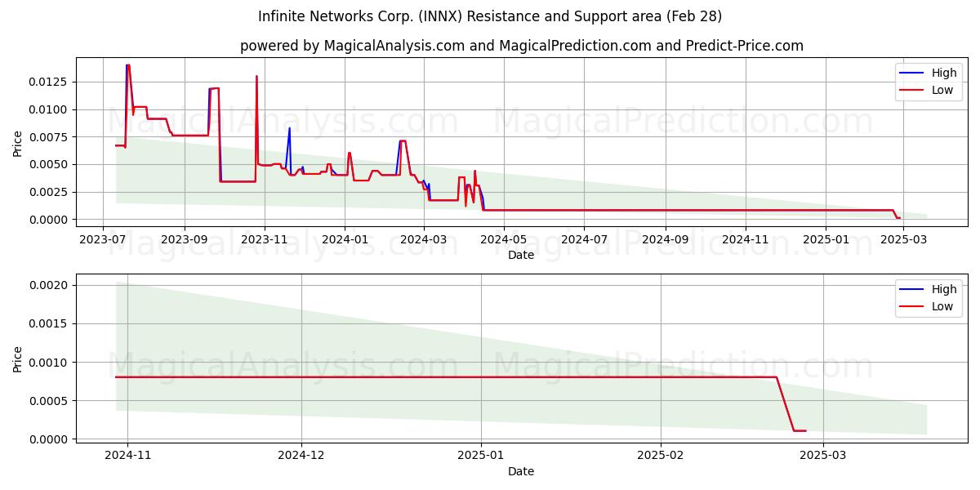Viewport: 980px width, 490px height.
Task: Click the '2024-09' date tick label
Action: [x=665, y=238]
